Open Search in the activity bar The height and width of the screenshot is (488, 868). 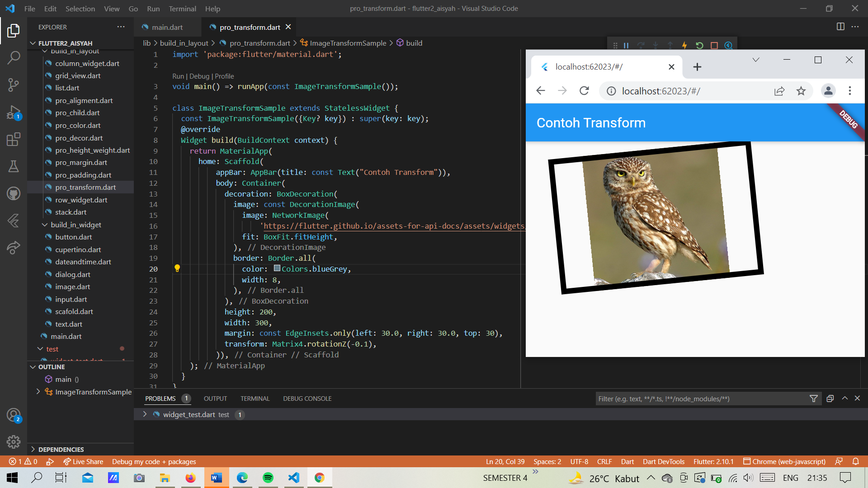[14, 58]
